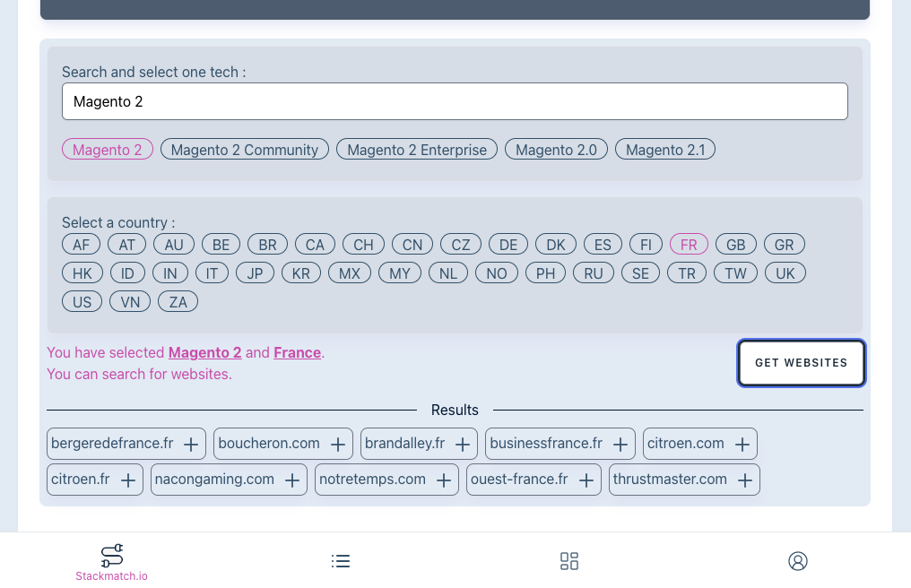Choose country FI
Image resolution: width=911 pixels, height=588 pixels.
(646, 244)
